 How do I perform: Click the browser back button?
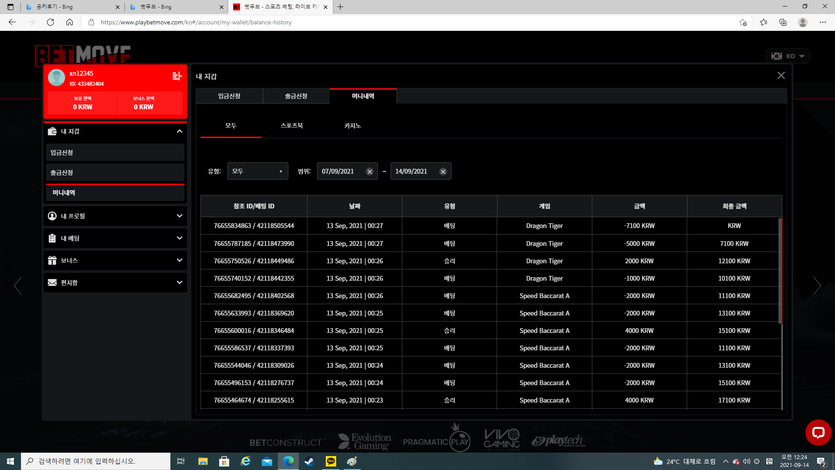(12, 22)
